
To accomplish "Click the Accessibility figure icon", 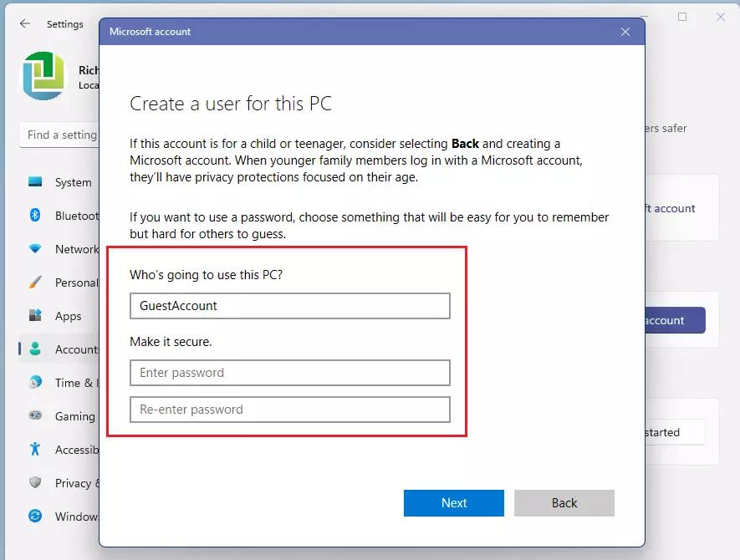I will (x=35, y=450).
